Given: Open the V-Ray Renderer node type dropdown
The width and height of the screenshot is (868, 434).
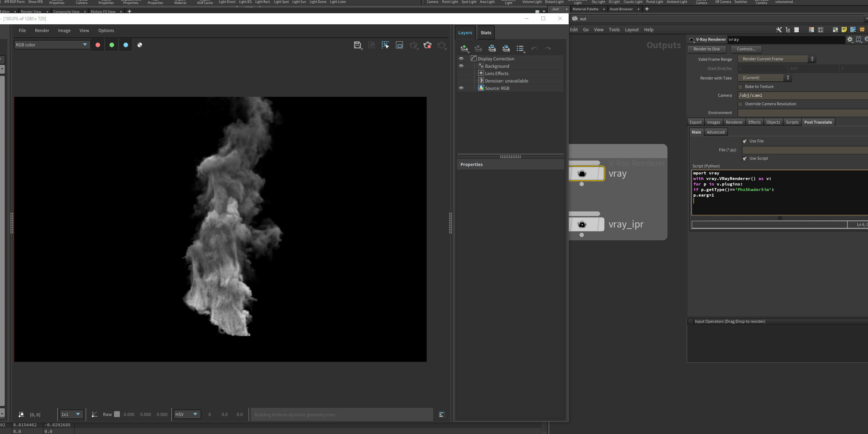Looking at the screenshot, I should pos(691,40).
